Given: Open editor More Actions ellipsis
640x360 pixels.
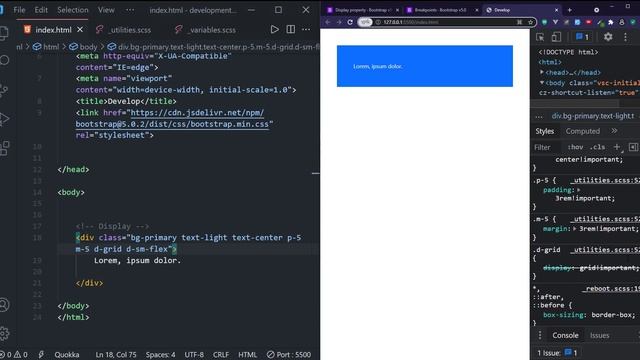Looking at the screenshot, I should [306, 29].
